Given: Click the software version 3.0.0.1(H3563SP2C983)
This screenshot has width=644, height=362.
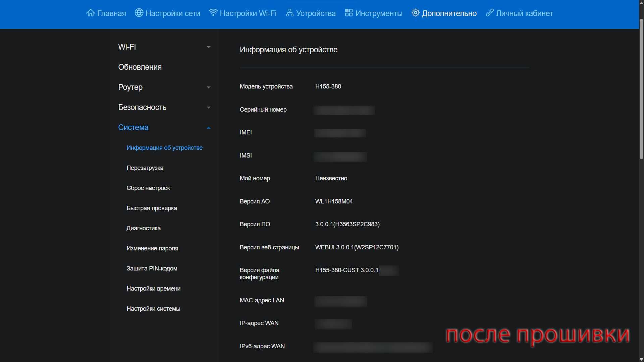Looking at the screenshot, I should (x=347, y=224).
